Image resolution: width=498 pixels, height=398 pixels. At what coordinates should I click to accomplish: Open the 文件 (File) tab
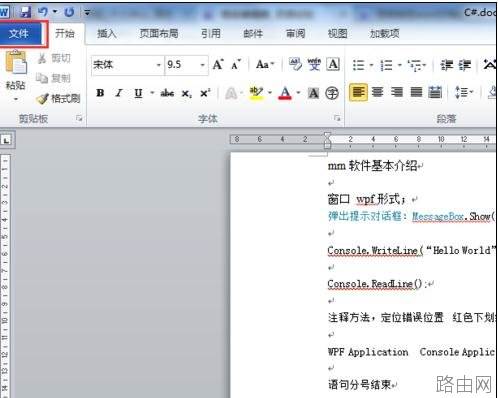pos(21,34)
